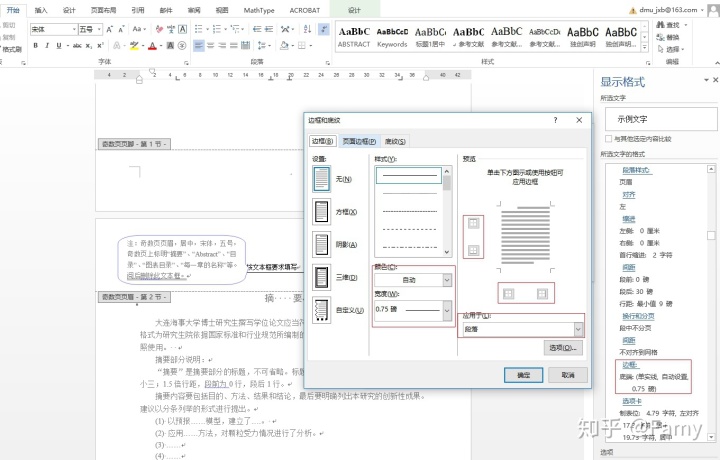Toggle italic formatting in ribbon
The image size is (720, 460).
[x=47, y=45]
